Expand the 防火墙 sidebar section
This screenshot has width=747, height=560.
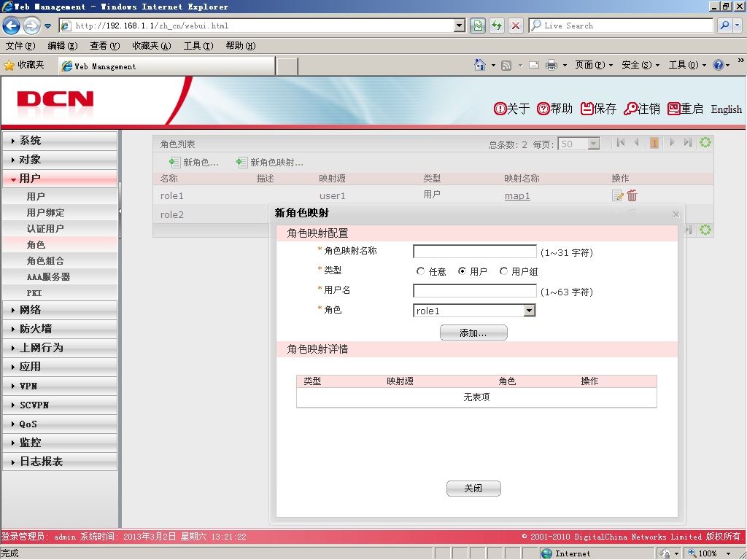(x=60, y=329)
